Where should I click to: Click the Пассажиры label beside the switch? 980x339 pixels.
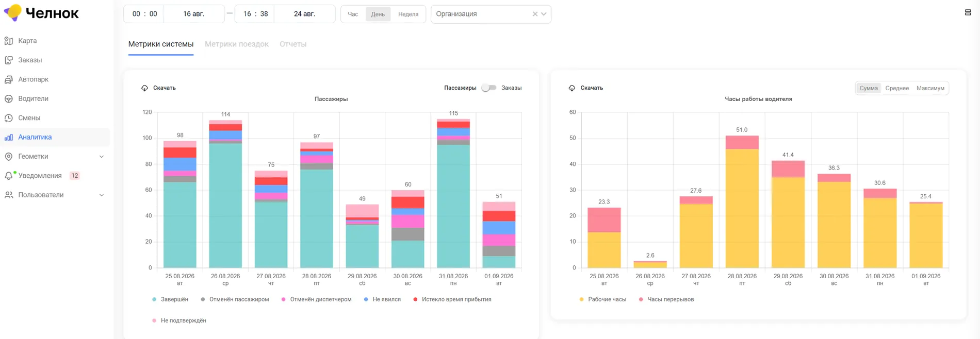pos(460,88)
